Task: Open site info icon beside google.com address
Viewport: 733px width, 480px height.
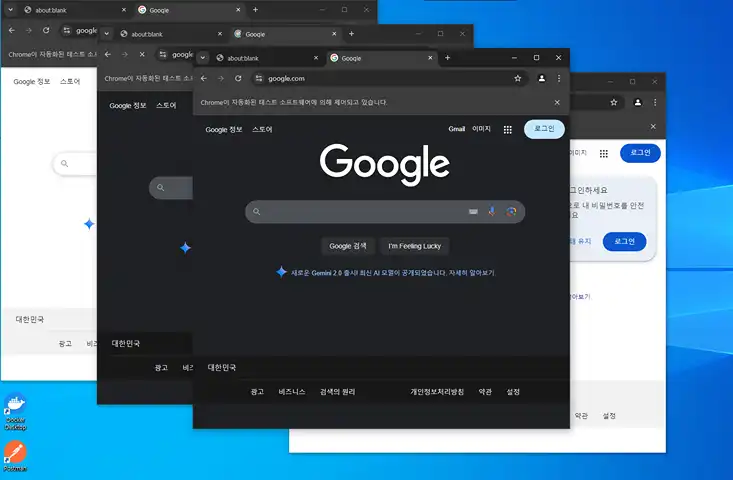Action: pyautogui.click(x=259, y=79)
